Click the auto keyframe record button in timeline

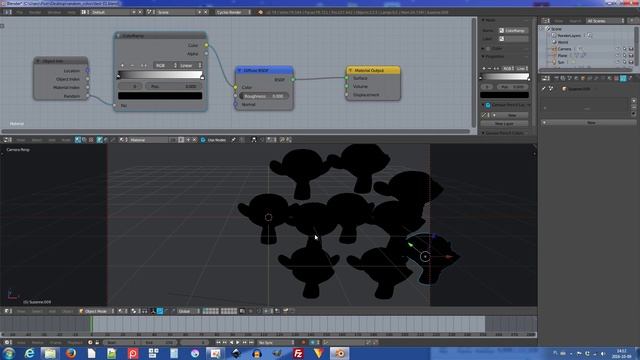coord(303,342)
